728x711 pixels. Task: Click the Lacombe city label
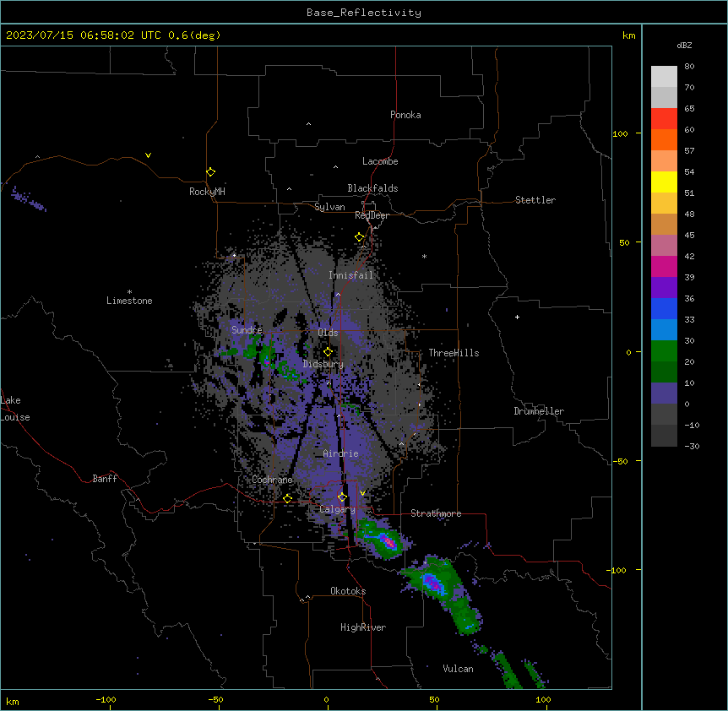pyautogui.click(x=380, y=161)
